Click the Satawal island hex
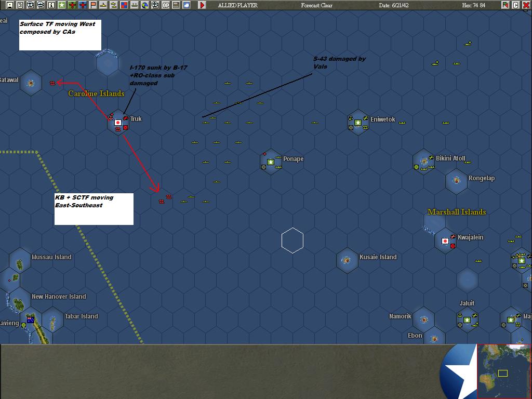Image resolution: width=532 pixels, height=399 pixels. [31, 83]
